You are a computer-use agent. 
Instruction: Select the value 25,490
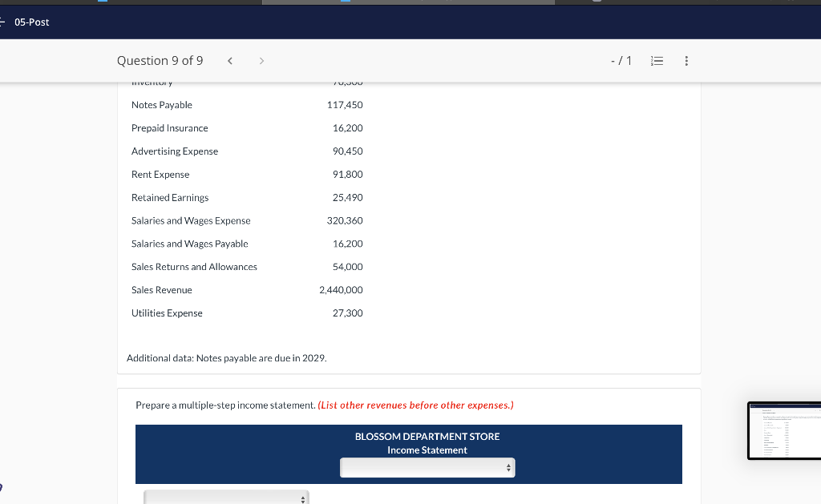click(348, 197)
